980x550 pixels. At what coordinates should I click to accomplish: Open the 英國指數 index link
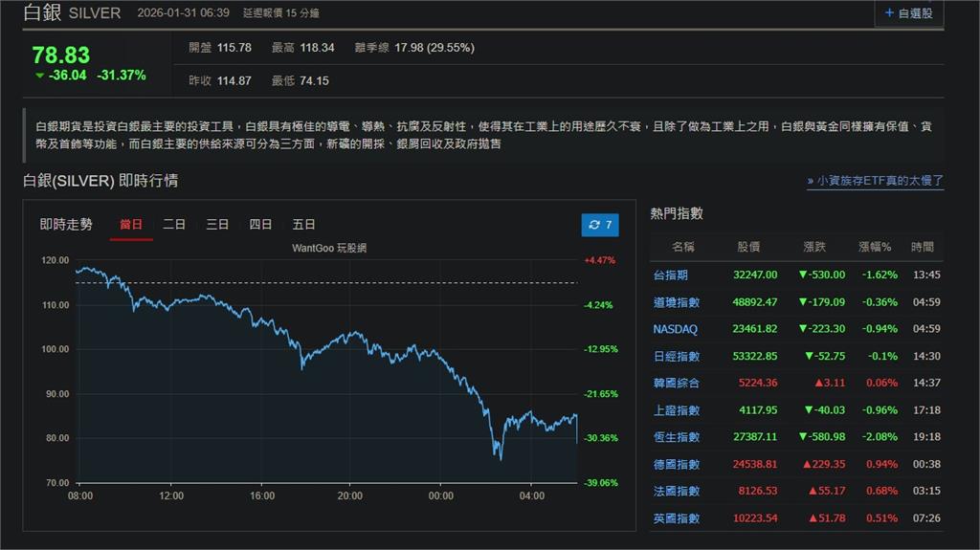click(x=677, y=518)
